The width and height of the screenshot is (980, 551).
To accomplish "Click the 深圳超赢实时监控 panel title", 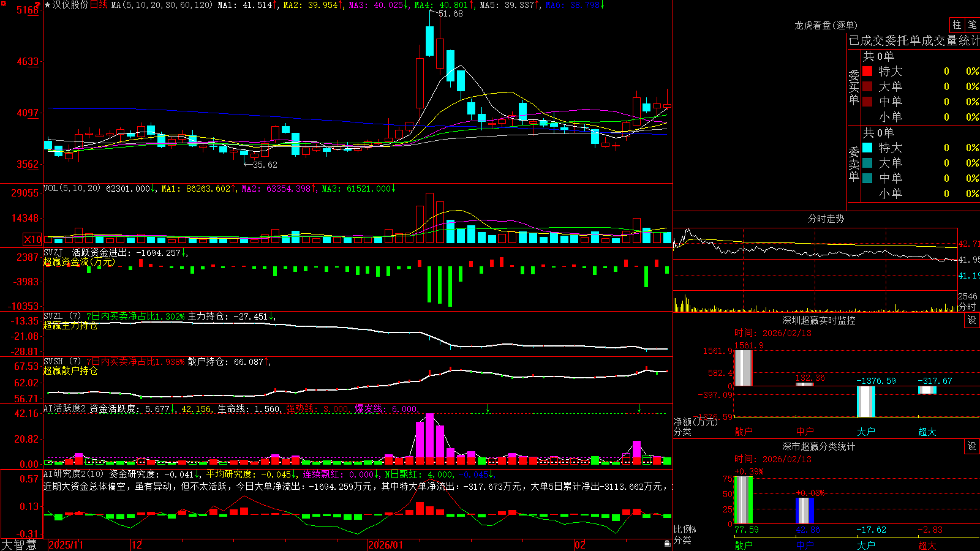I will click(819, 320).
